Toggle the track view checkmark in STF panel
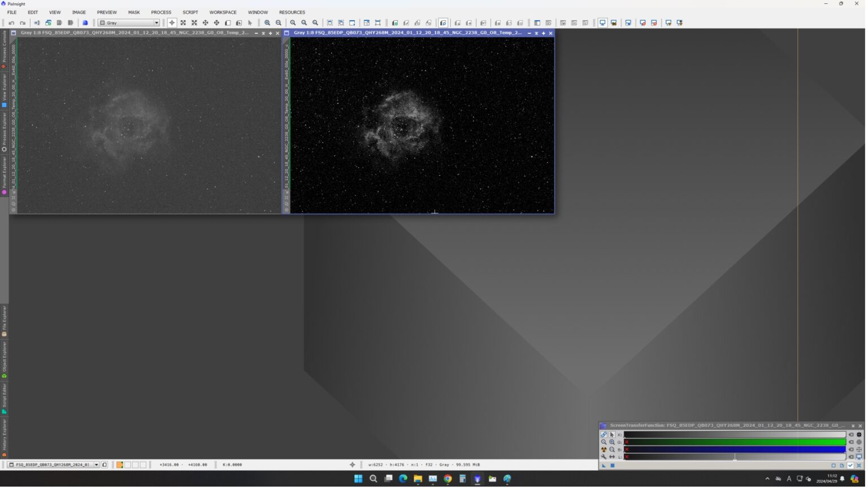This screenshot has width=868, height=490. 850,465
